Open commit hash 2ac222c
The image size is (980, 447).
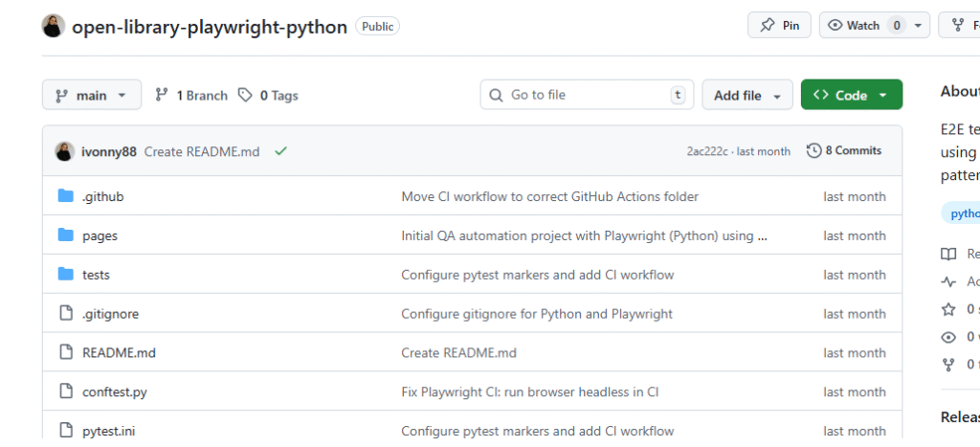pos(707,151)
